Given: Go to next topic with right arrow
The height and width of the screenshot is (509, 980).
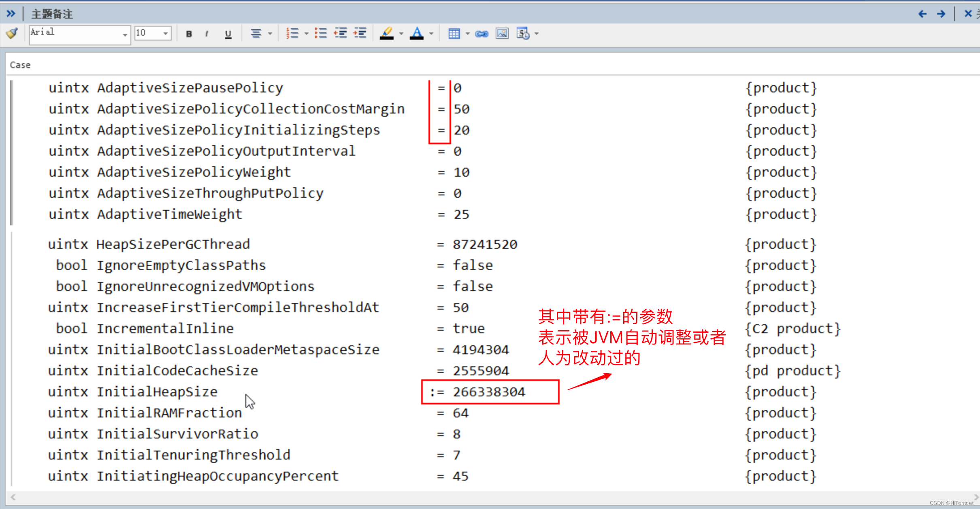Looking at the screenshot, I should [x=941, y=14].
